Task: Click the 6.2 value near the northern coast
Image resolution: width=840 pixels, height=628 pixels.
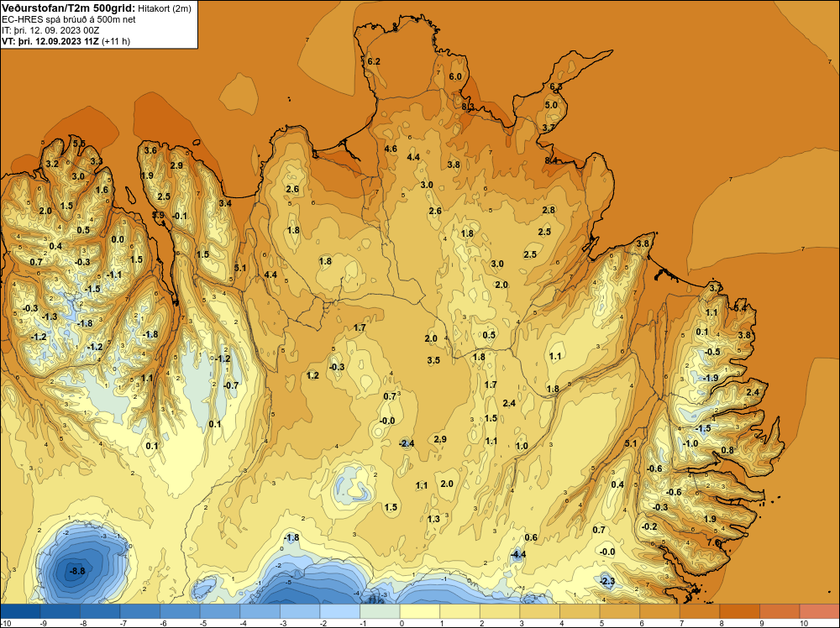Action: (374, 61)
